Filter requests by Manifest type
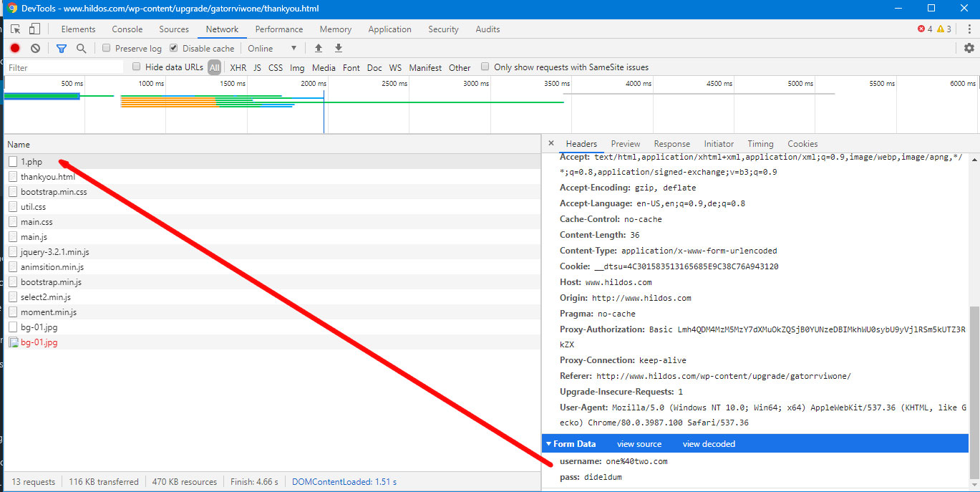980x492 pixels. point(425,67)
